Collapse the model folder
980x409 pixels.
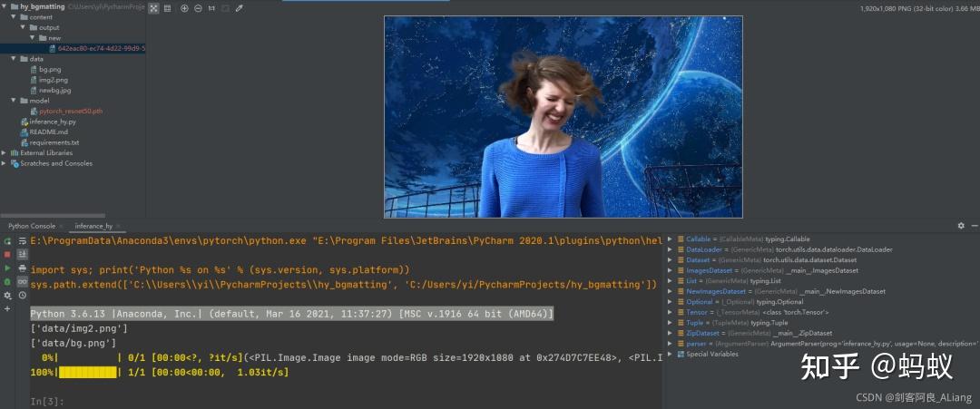point(14,101)
